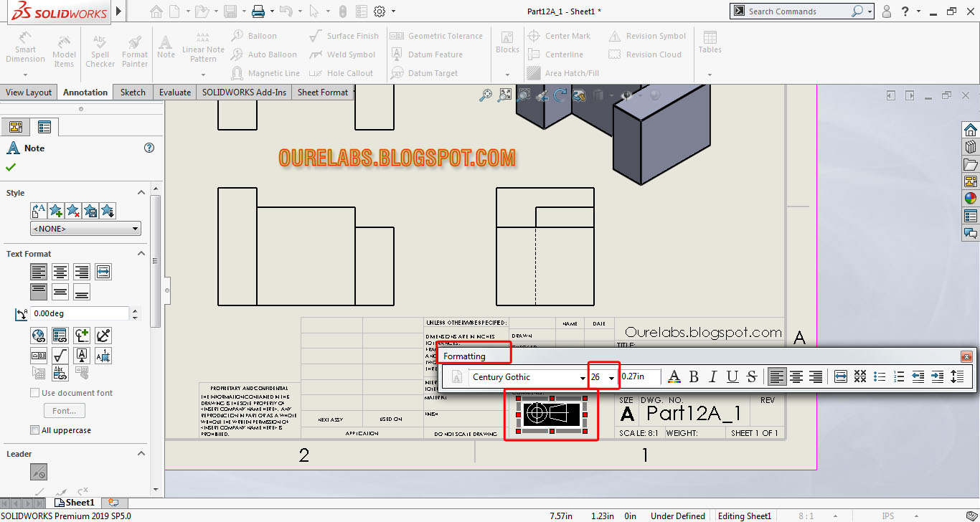Click the green checkmark to confirm Note
Screen dimensions: 980x522
tap(12, 166)
